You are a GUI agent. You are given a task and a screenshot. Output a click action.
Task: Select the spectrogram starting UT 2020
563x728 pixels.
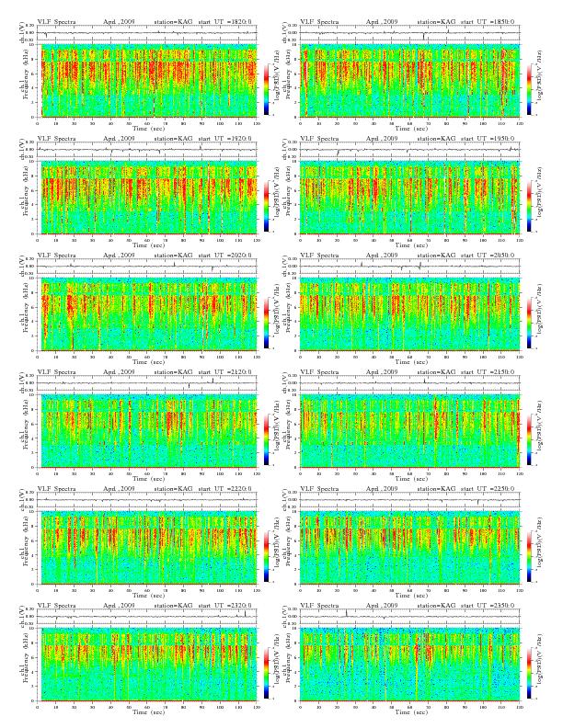coord(147,314)
